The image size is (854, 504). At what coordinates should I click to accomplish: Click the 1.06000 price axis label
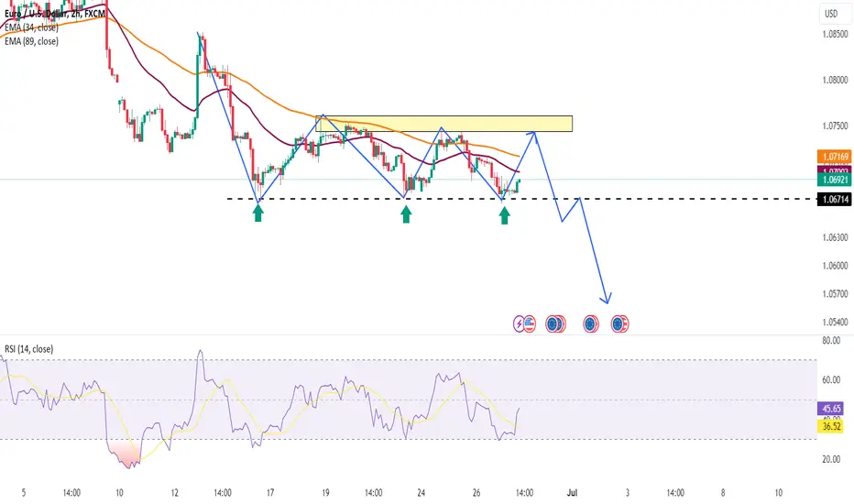click(x=835, y=266)
